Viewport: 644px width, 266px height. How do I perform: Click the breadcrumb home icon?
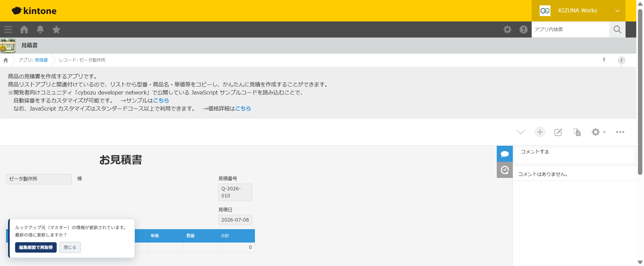pos(6,60)
